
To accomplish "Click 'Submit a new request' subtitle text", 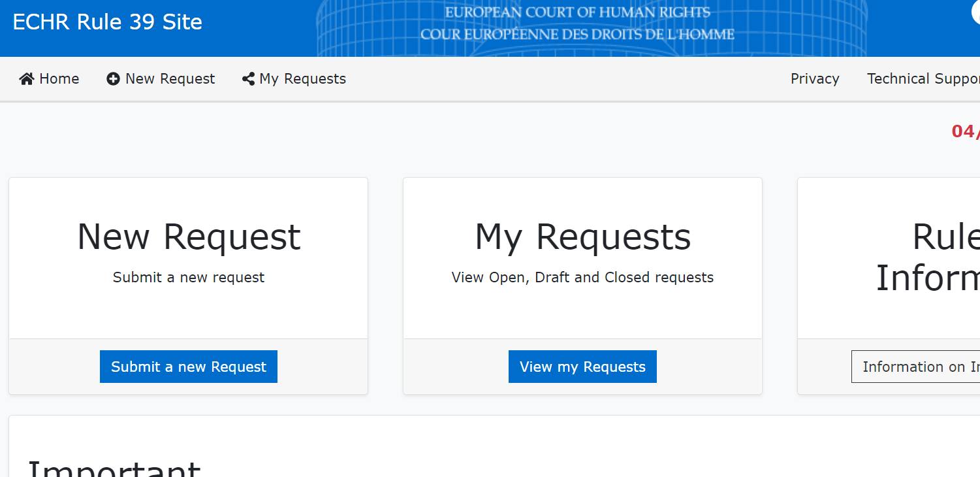I will pyautogui.click(x=189, y=277).
